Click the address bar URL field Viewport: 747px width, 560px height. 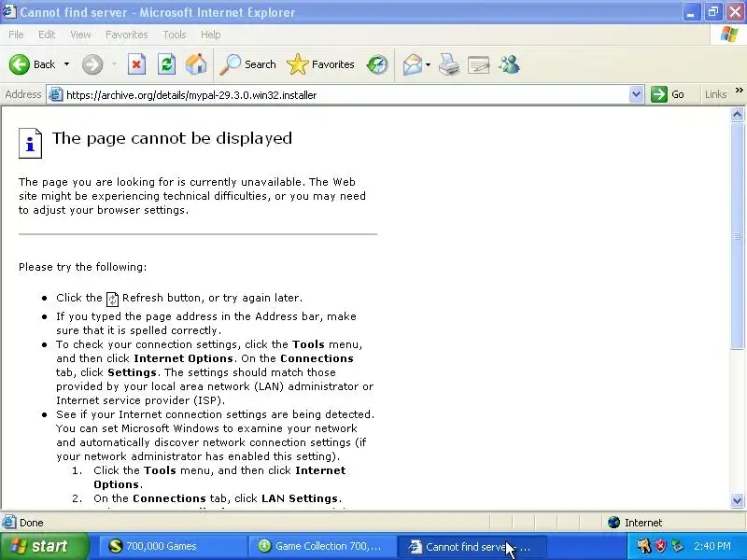coord(345,95)
